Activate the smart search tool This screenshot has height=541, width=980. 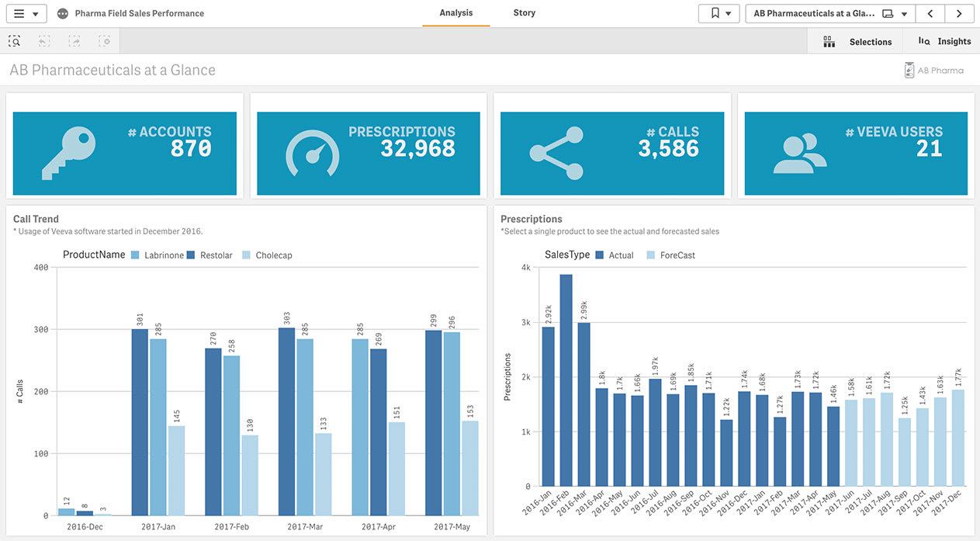pos(15,41)
